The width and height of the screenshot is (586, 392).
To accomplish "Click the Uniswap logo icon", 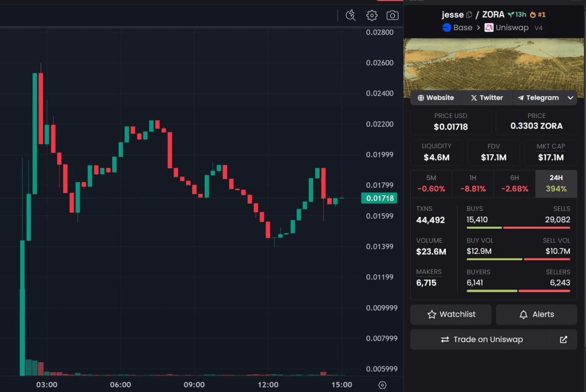I will 489,27.
